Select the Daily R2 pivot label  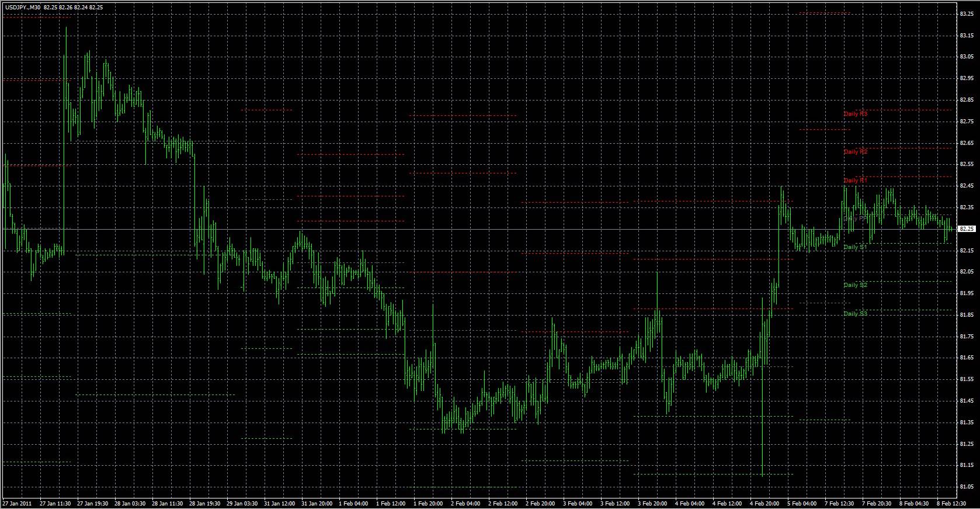(x=856, y=152)
